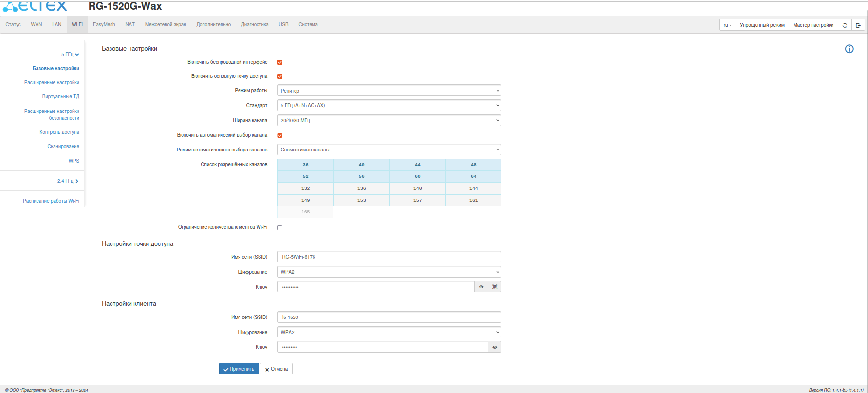
Task: Click the Отмена button
Action: point(277,369)
